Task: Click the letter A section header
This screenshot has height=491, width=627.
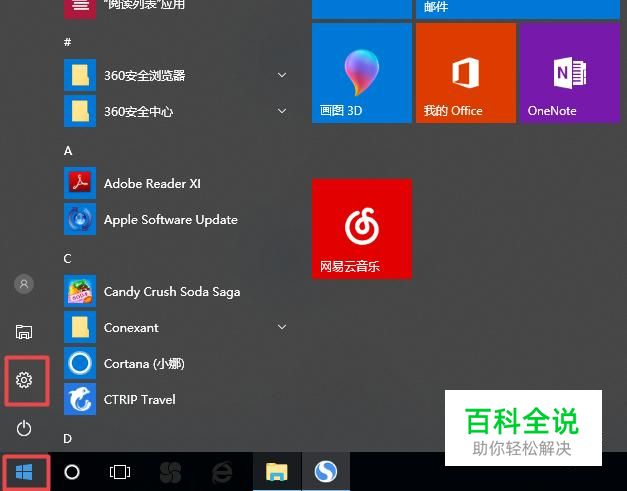Action: (68, 151)
